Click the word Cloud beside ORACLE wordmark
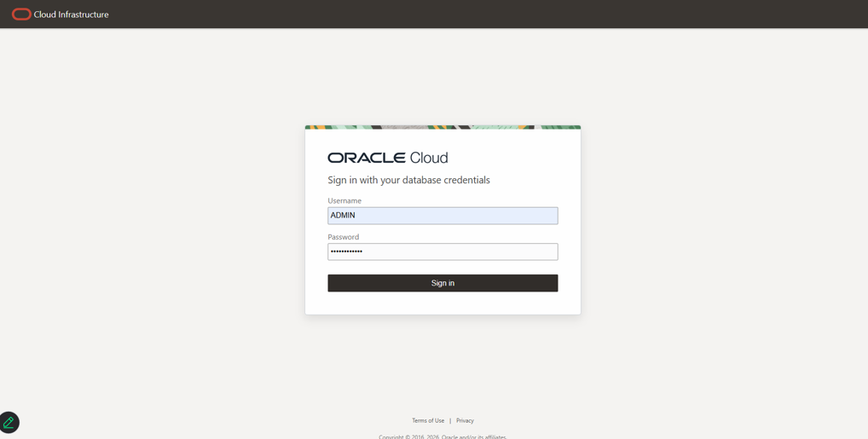The height and width of the screenshot is (439, 868). pos(428,158)
